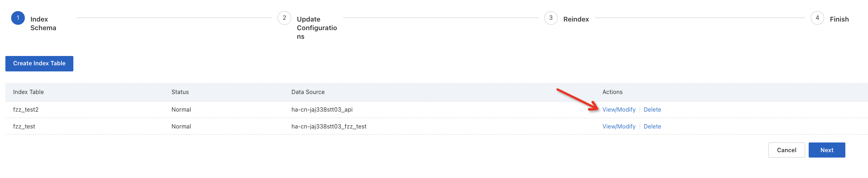
Task: Click step 2 circle icon for Update Configurations
Action: (284, 18)
